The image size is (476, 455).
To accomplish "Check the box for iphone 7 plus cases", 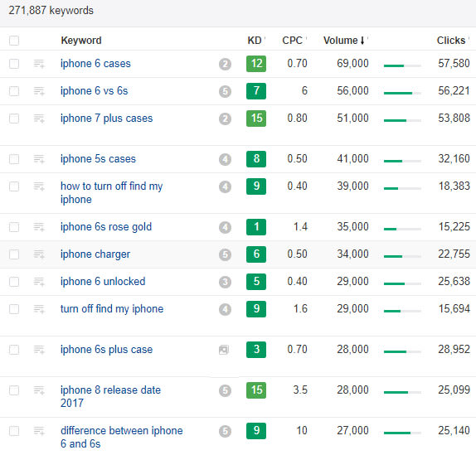I will [14, 119].
